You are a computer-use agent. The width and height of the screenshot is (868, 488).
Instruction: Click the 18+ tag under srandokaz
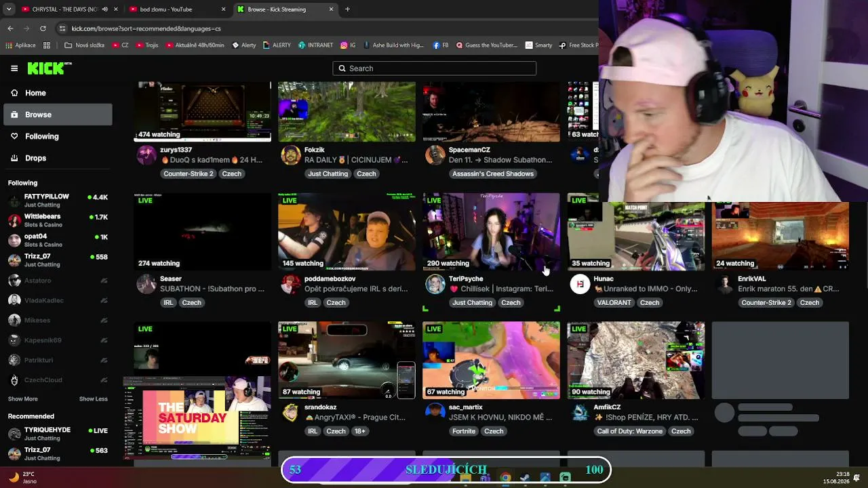[x=360, y=431]
